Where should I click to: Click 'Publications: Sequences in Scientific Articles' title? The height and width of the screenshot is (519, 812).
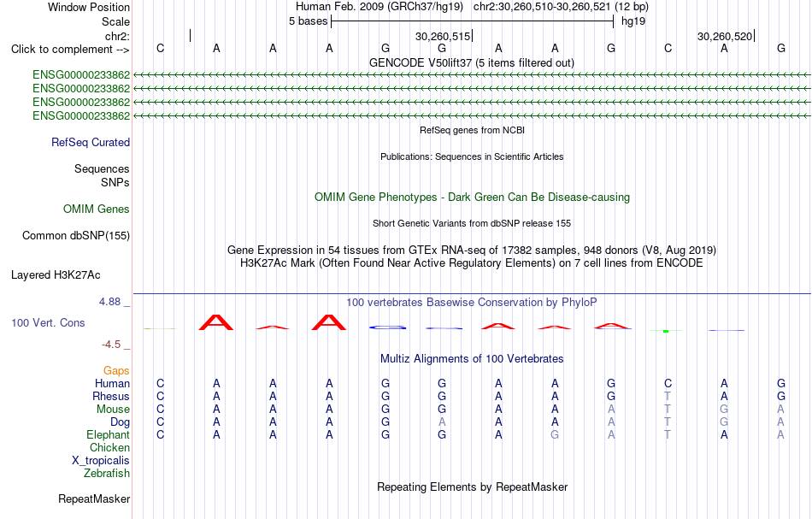point(472,156)
